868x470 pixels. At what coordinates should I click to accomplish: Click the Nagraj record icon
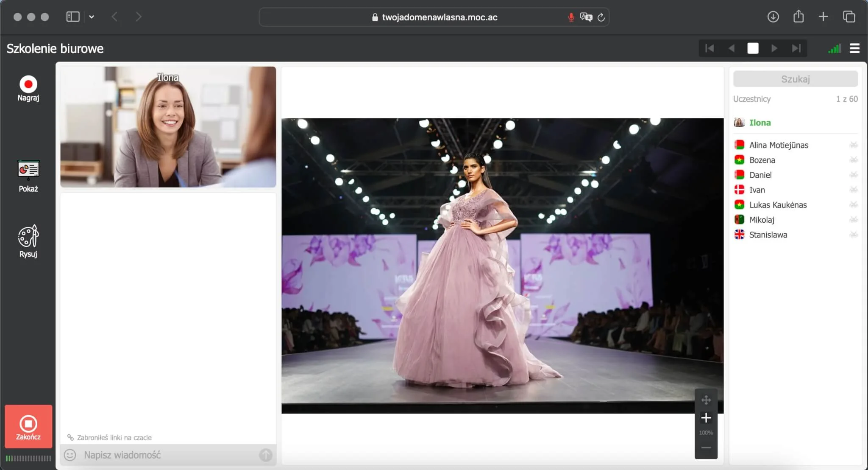28,84
